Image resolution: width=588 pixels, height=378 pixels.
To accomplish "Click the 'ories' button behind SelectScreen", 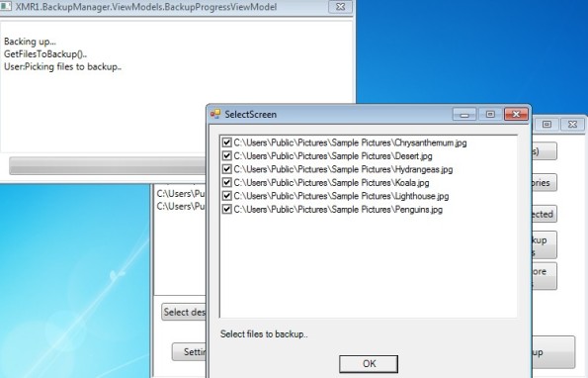I will (545, 182).
